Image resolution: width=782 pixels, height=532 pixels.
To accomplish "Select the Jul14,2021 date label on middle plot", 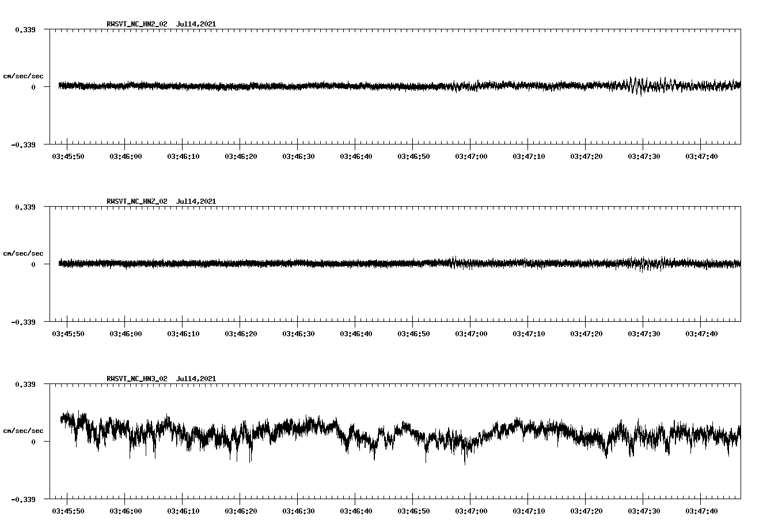I will (196, 200).
